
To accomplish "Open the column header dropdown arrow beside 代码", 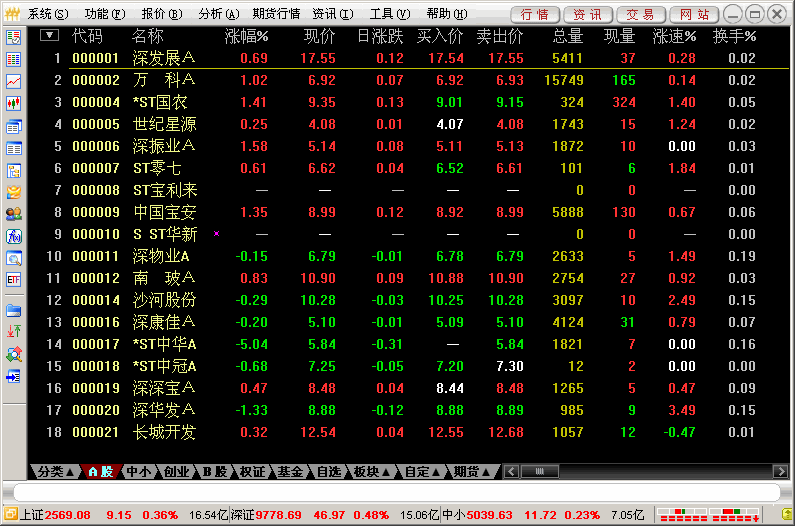I will coord(50,36).
